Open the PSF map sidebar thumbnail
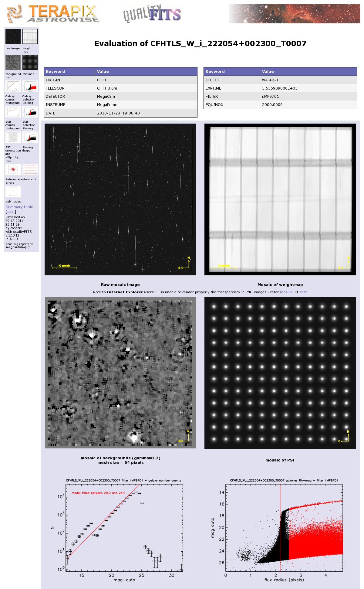Image resolution: width=364 pixels, height=589 pixels. tap(30, 62)
